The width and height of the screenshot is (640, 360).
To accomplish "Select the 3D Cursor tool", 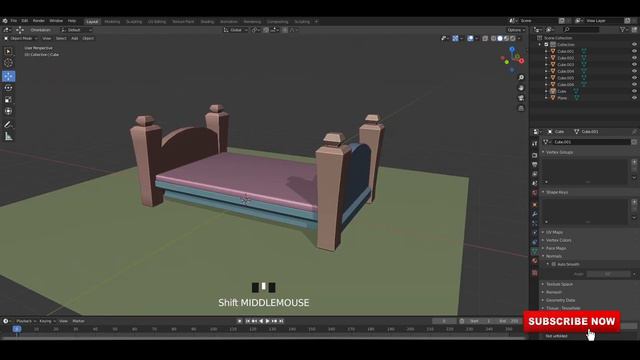I will click(8, 63).
